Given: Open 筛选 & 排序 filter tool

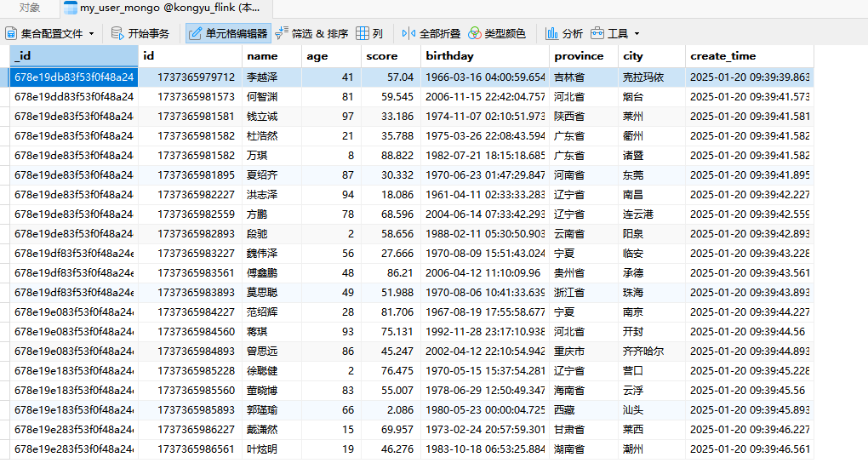Looking at the screenshot, I should coord(311,34).
